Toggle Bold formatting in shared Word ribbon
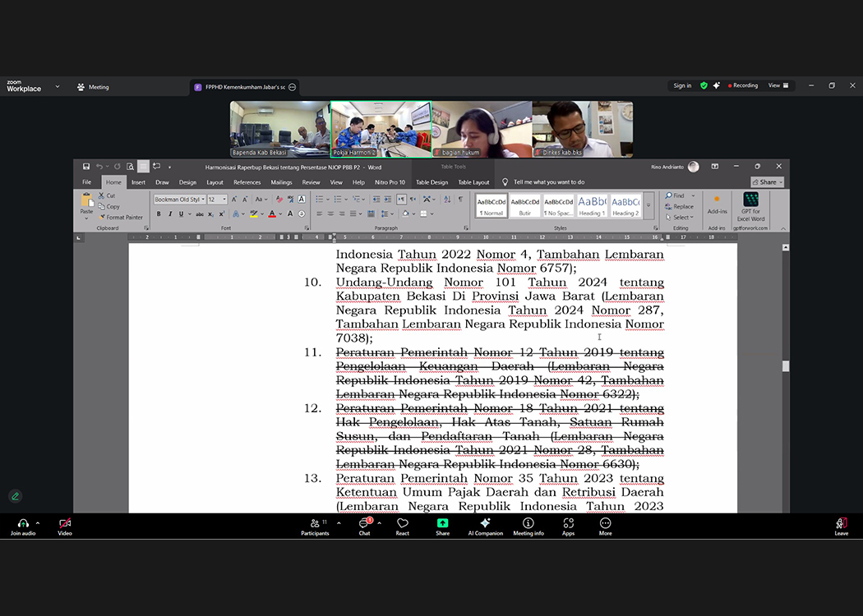The width and height of the screenshot is (863, 616). tap(158, 214)
